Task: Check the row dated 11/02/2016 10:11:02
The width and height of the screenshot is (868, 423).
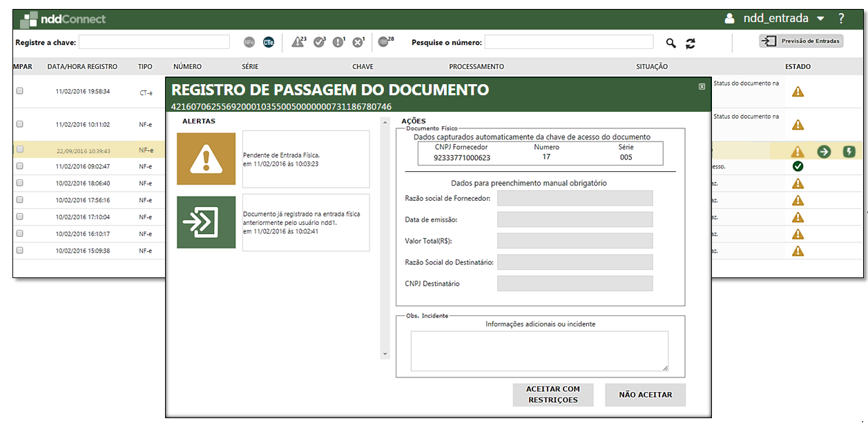Action: click(x=20, y=124)
